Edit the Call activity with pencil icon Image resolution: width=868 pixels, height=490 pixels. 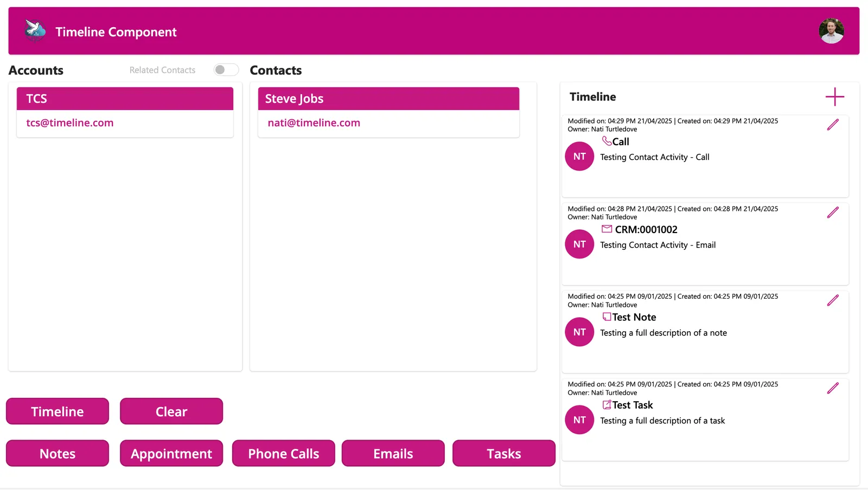click(833, 125)
